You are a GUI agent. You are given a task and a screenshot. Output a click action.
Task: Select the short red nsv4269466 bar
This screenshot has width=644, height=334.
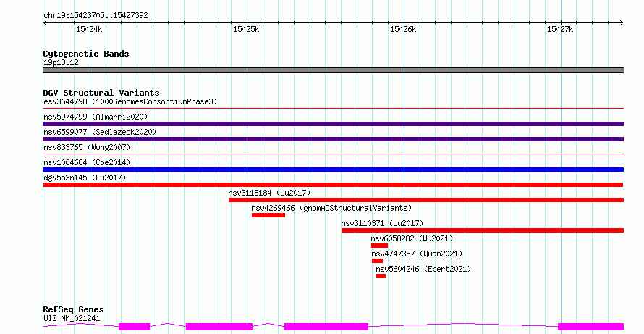pos(268,215)
